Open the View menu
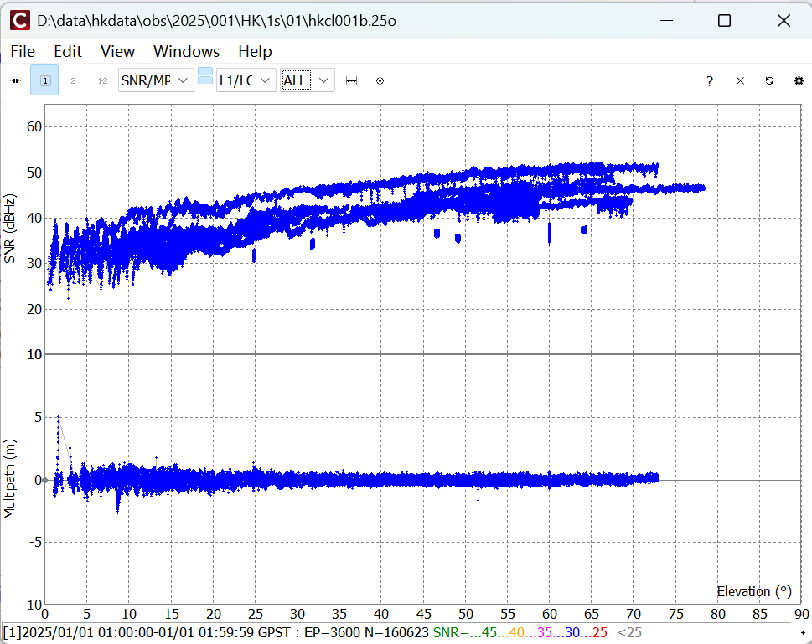The height and width of the screenshot is (644, 812). 117,51
